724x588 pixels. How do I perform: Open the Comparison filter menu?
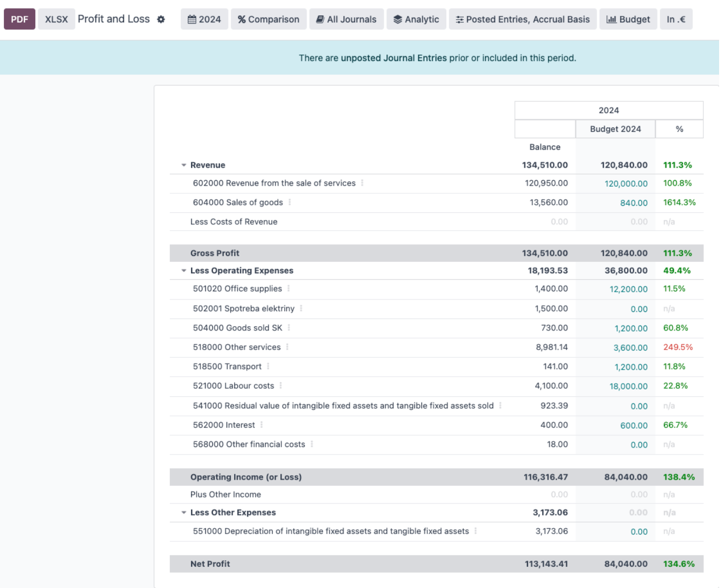tap(268, 20)
